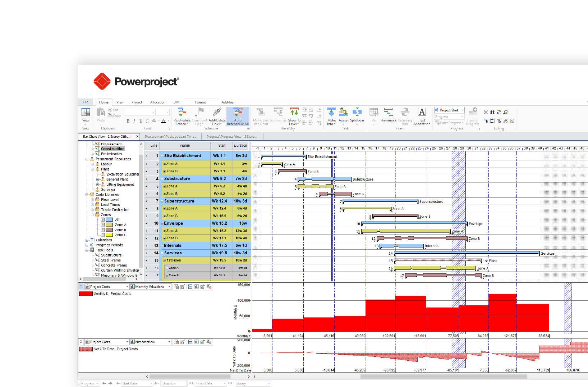
Task: Open the File menu button
Action: coord(86,102)
